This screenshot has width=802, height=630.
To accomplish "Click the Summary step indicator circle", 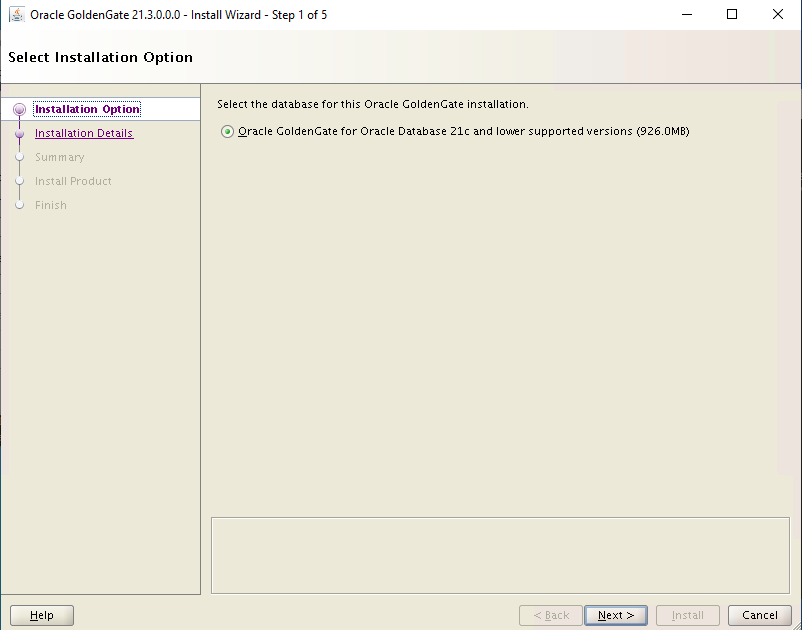I will 19,157.
